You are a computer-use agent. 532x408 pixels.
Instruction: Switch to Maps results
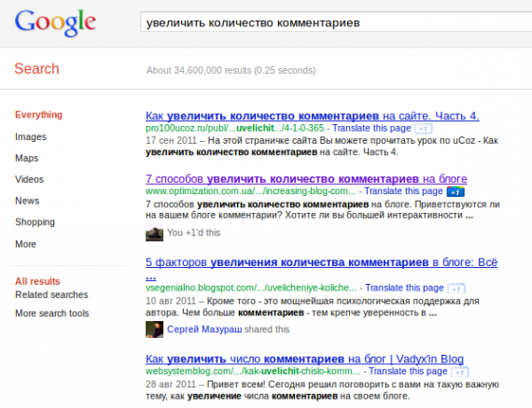click(x=27, y=158)
